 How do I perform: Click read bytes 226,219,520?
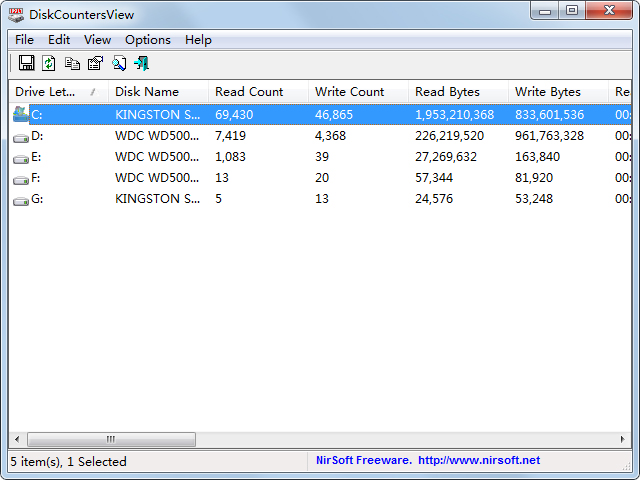(449, 136)
